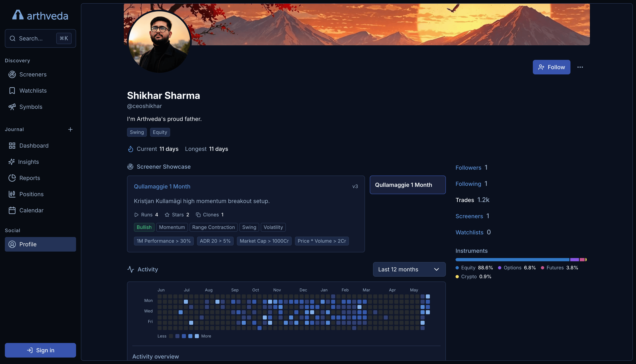Focus the Search input field
The height and width of the screenshot is (364, 636).
tap(40, 38)
